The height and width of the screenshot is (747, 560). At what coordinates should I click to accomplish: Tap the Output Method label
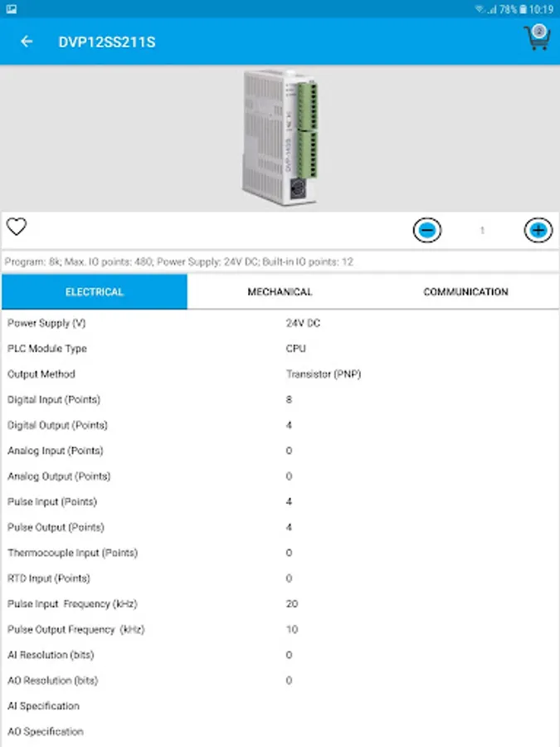pyautogui.click(x=41, y=374)
